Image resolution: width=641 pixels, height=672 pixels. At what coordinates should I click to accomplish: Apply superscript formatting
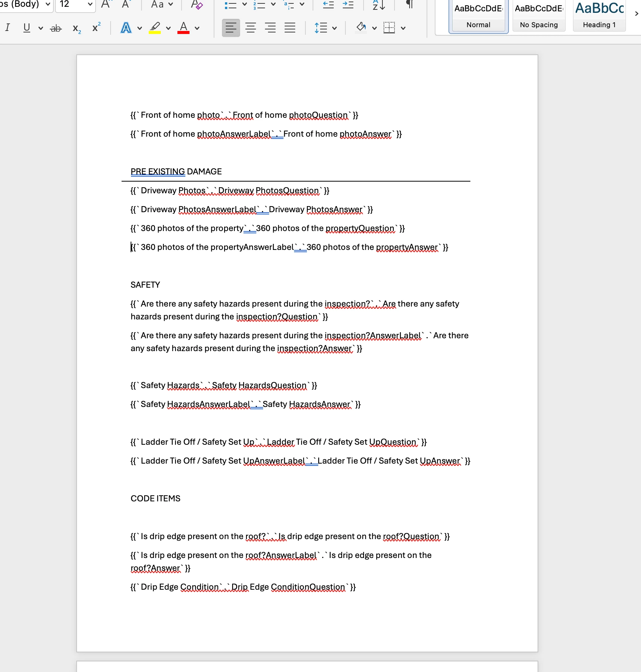pos(96,28)
